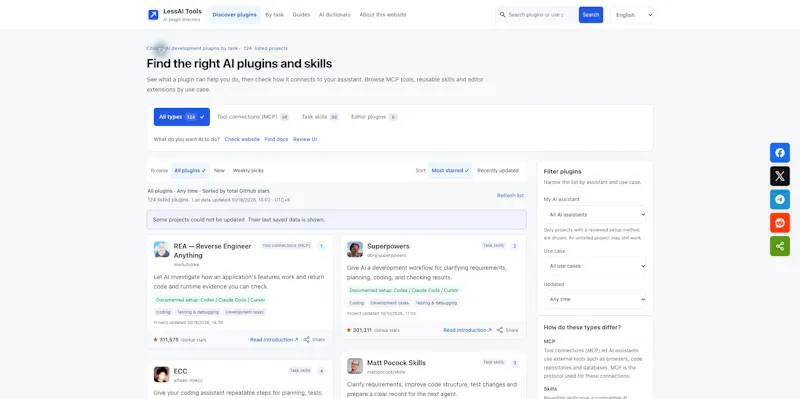
Task: Filter by Task skills type
Action: point(320,117)
